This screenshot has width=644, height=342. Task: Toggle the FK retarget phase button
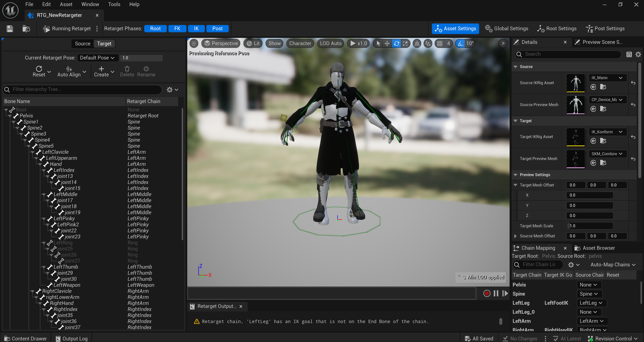pyautogui.click(x=177, y=29)
